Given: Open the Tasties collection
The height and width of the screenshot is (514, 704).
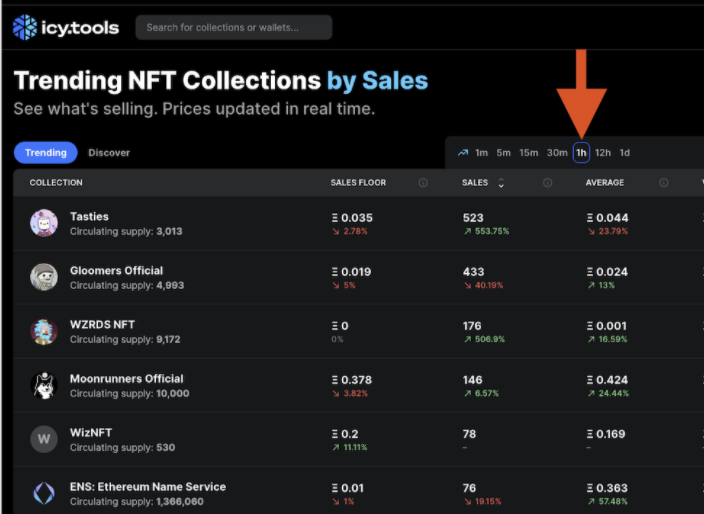Looking at the screenshot, I should pyautogui.click(x=89, y=217).
